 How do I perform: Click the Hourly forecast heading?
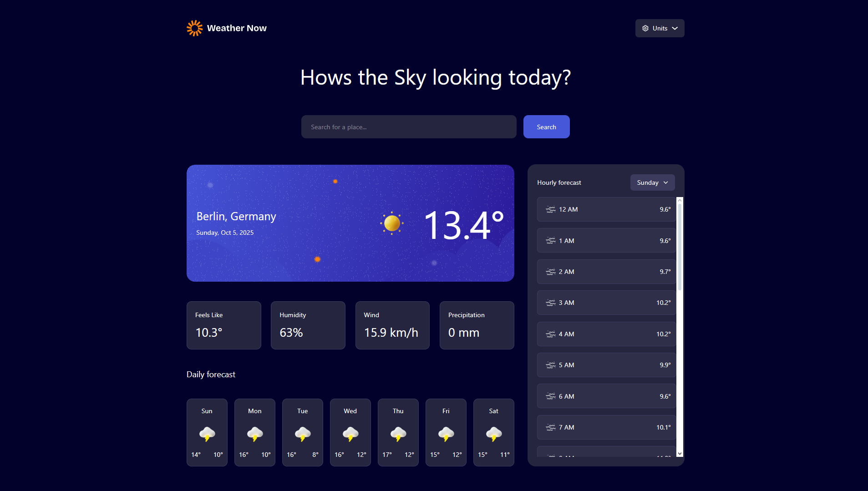point(559,182)
